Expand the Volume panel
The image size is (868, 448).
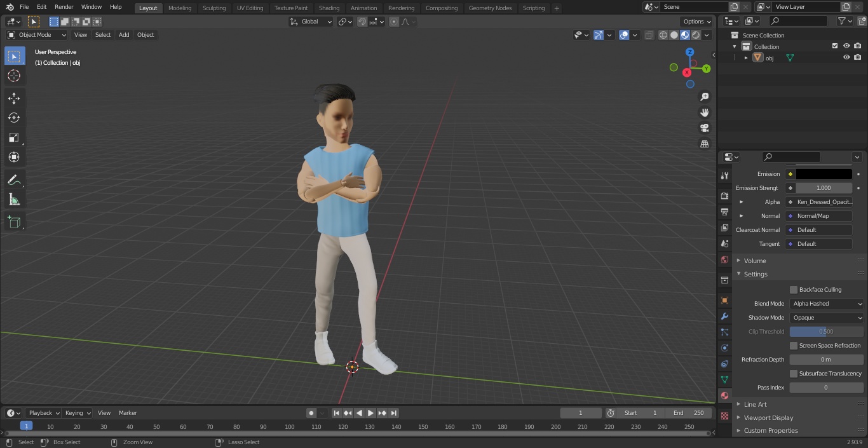point(755,261)
